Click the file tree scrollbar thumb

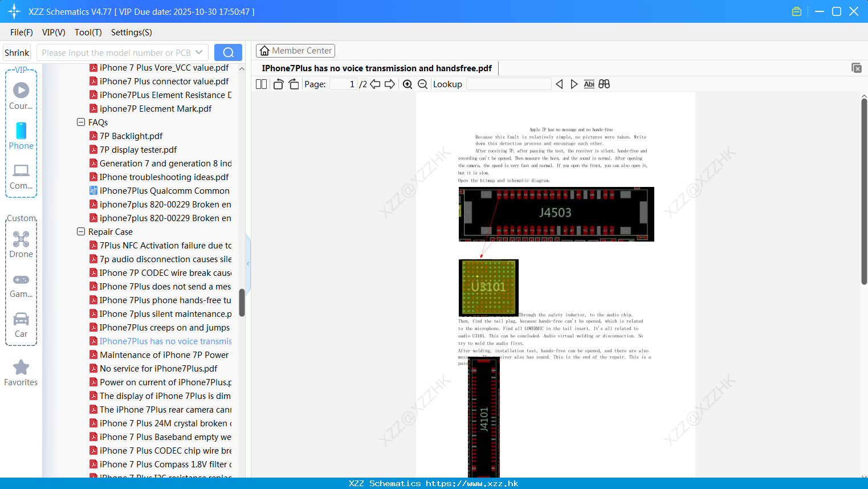(x=242, y=303)
